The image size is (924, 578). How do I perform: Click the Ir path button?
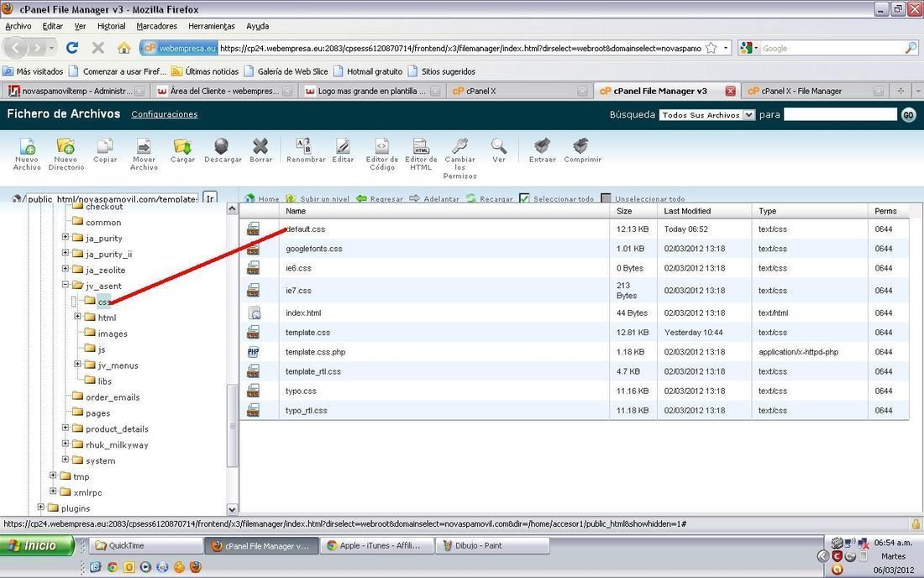coord(210,198)
